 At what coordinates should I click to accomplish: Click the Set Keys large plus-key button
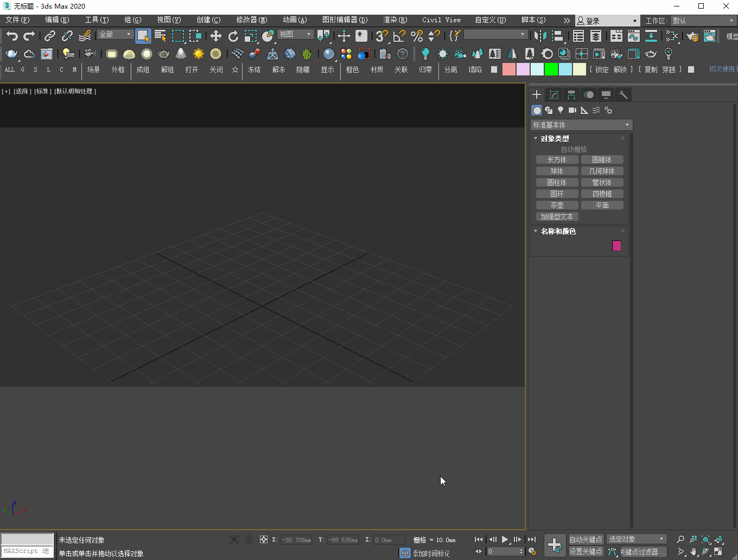pyautogui.click(x=555, y=545)
